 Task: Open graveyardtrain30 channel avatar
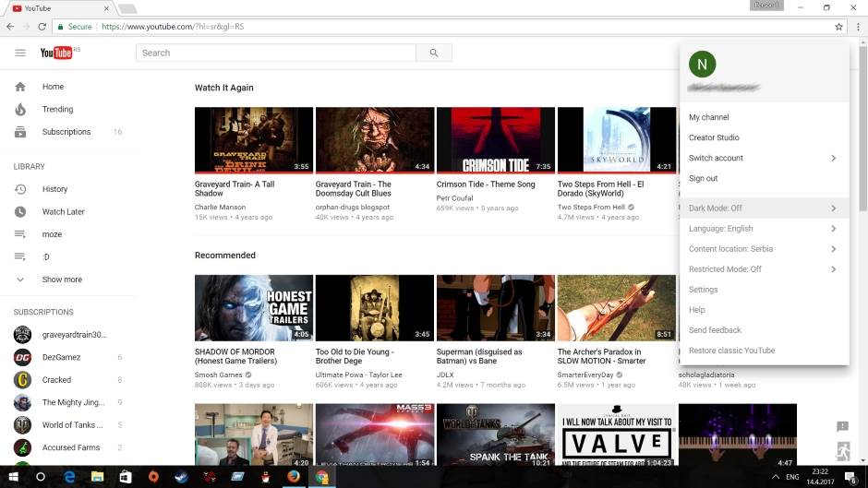(22, 334)
